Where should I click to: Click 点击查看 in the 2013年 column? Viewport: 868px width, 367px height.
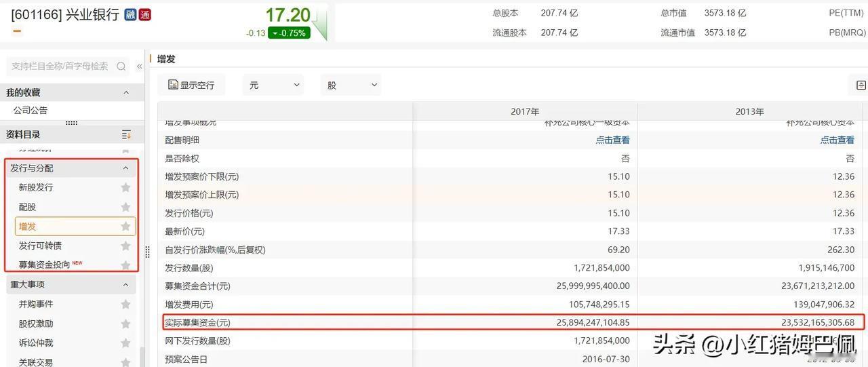coord(837,140)
